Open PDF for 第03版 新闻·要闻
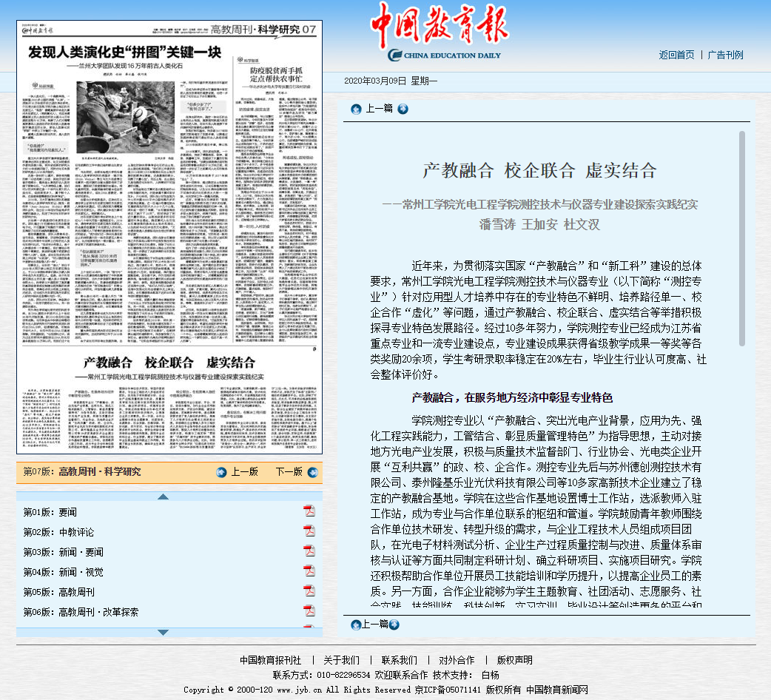This screenshot has height=700, width=771. (x=309, y=551)
